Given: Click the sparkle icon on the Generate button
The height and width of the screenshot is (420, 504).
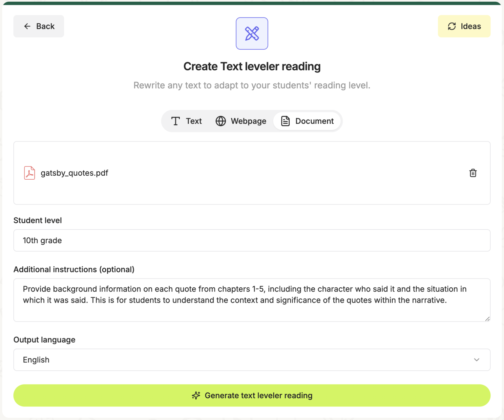Looking at the screenshot, I should (196, 395).
